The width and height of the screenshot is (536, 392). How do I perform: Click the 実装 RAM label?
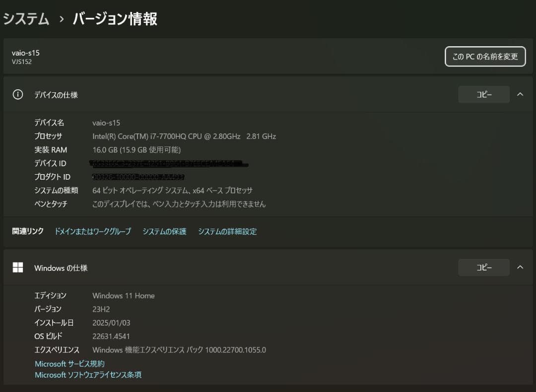point(51,150)
